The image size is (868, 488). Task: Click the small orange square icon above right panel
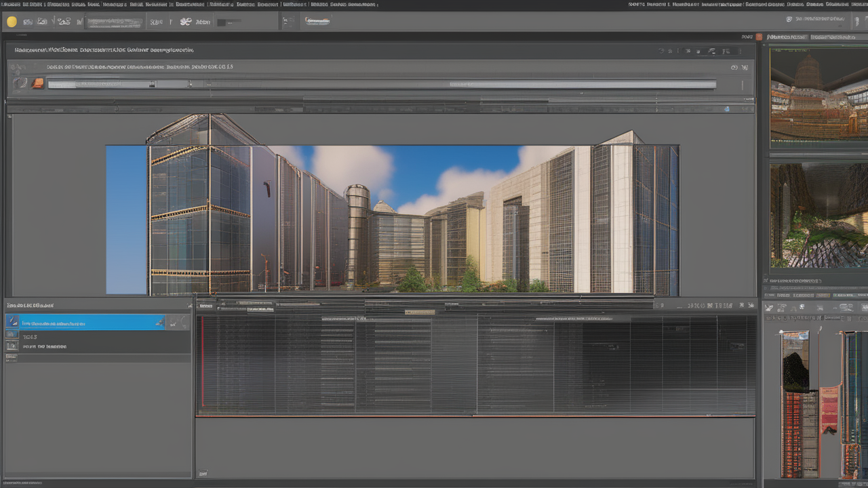pyautogui.click(x=759, y=37)
